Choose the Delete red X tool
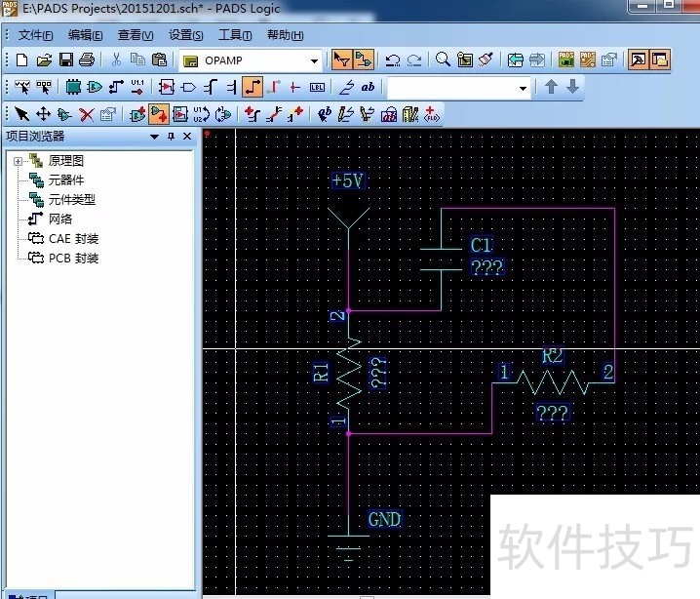 pos(86,114)
